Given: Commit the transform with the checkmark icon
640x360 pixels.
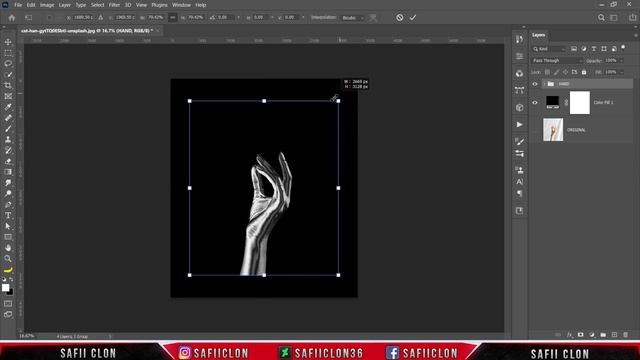Looking at the screenshot, I should pos(413,18).
